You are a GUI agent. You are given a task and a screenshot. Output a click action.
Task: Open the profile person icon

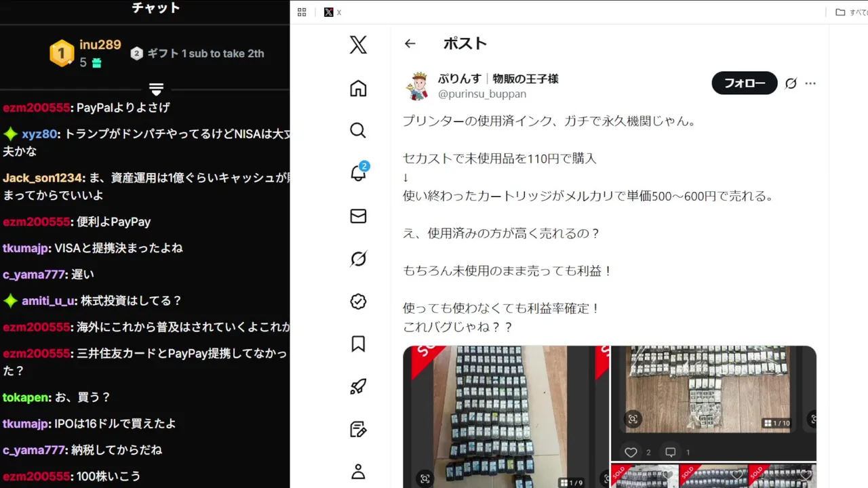[x=358, y=471]
